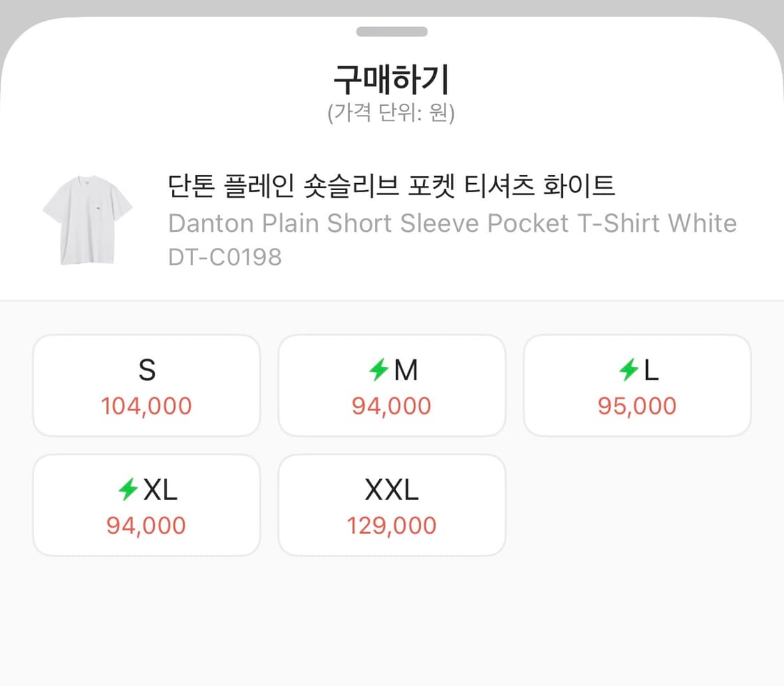Tap the price 94,000 under size M
Image resolution: width=784 pixels, height=686 pixels.
[x=392, y=405]
